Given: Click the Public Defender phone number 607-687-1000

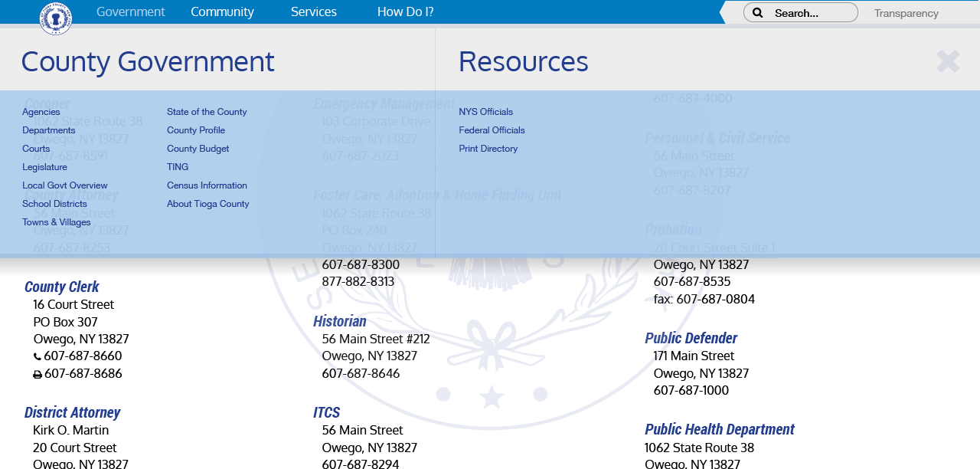Looking at the screenshot, I should pyautogui.click(x=691, y=391).
